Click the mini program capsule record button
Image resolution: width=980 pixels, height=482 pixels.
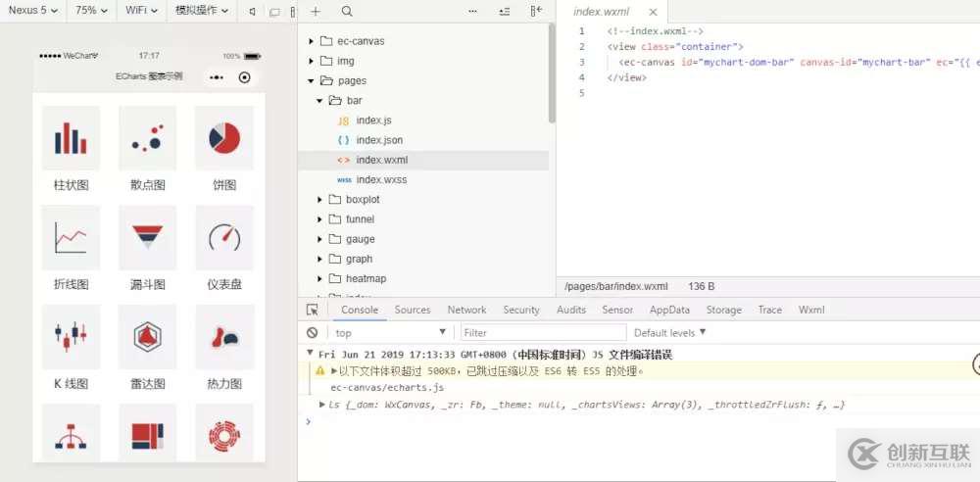click(245, 77)
